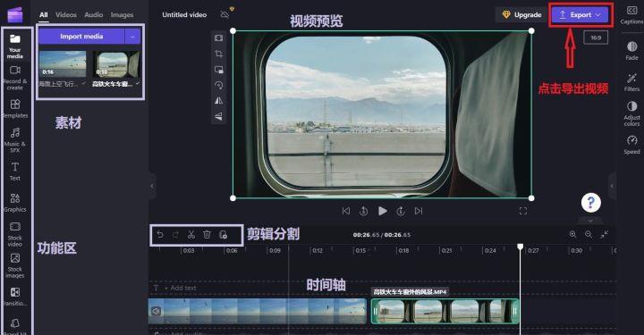Open the Speed panel
The height and width of the screenshot is (335, 644).
pyautogui.click(x=631, y=145)
